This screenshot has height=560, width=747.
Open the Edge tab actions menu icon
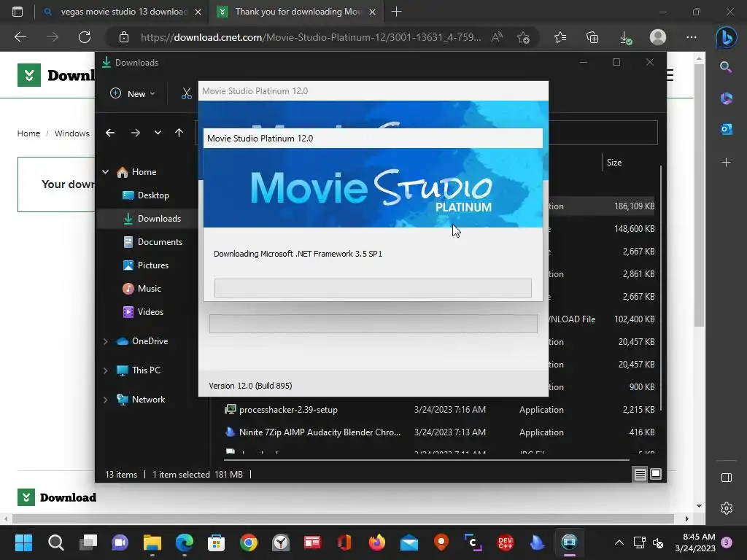[18, 12]
